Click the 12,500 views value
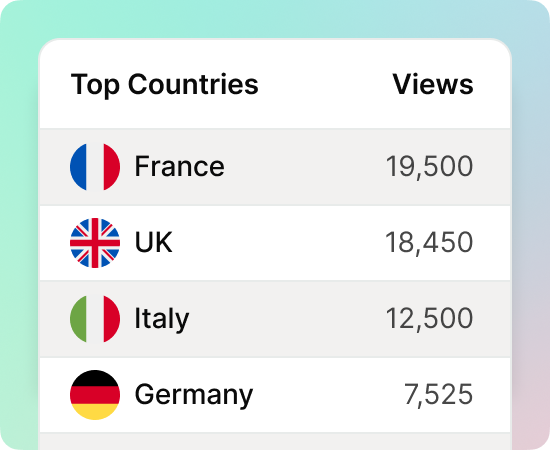The width and height of the screenshot is (550, 450). [429, 319]
